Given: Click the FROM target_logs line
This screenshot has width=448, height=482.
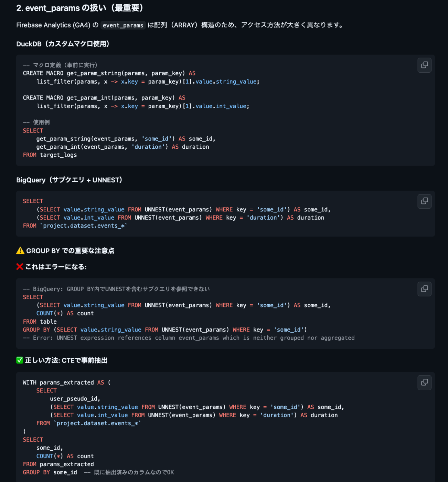Looking at the screenshot, I should tap(50, 155).
